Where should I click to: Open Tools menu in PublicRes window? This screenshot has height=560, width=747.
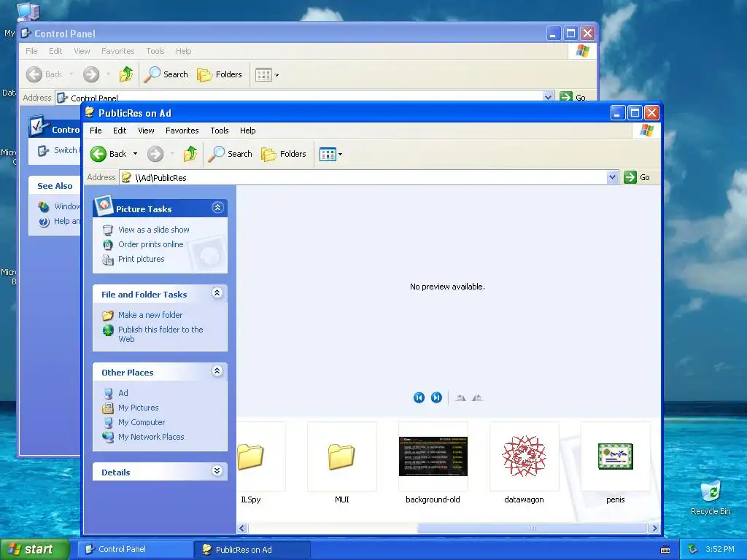pyautogui.click(x=219, y=131)
